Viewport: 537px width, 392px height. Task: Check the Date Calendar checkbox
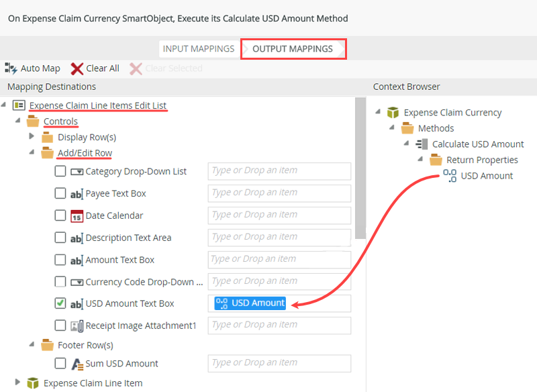[60, 215]
